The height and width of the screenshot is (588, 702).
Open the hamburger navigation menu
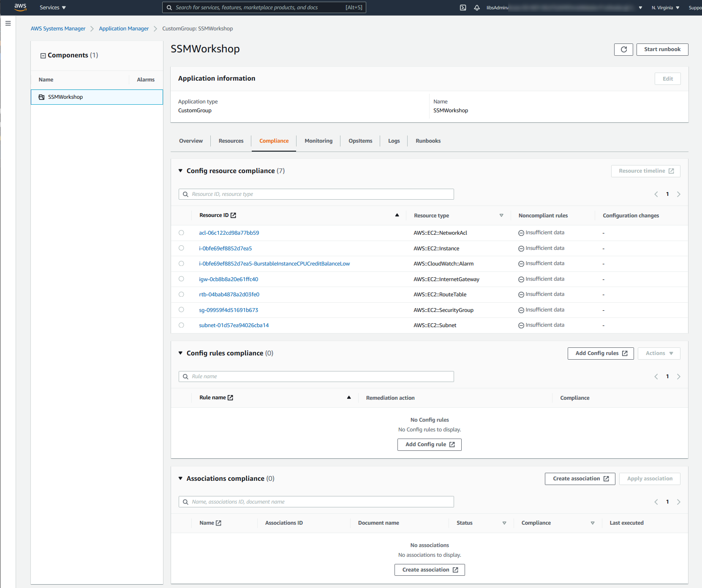pos(8,23)
